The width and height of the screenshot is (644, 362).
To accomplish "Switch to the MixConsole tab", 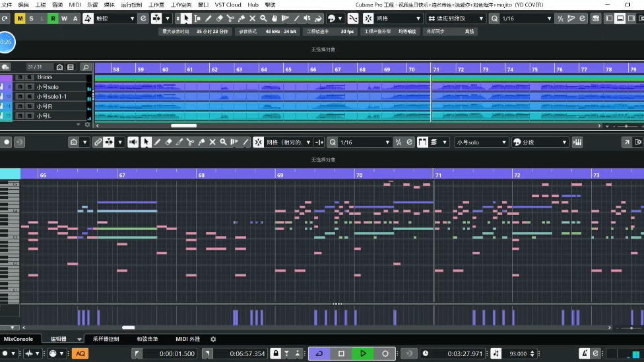I will [18, 339].
